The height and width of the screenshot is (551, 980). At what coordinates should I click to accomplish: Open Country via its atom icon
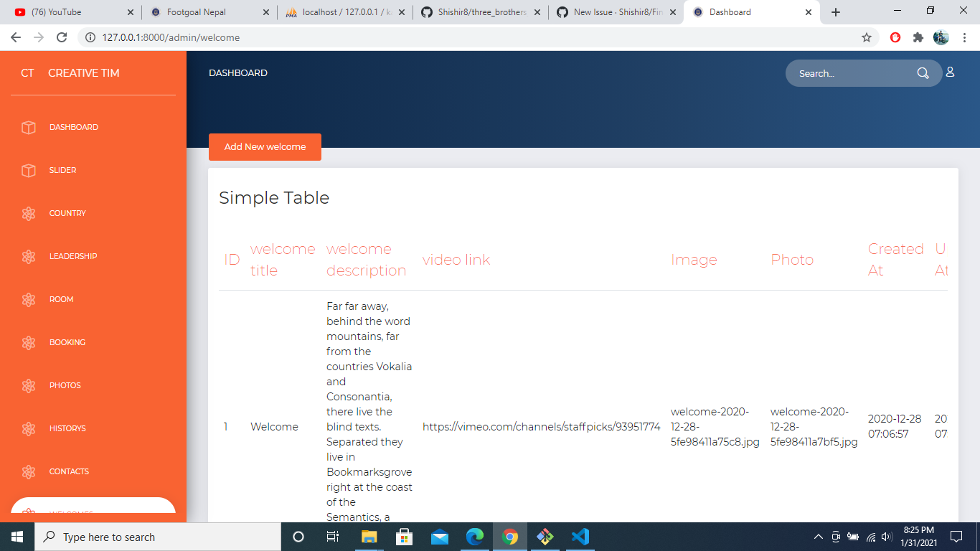29,213
